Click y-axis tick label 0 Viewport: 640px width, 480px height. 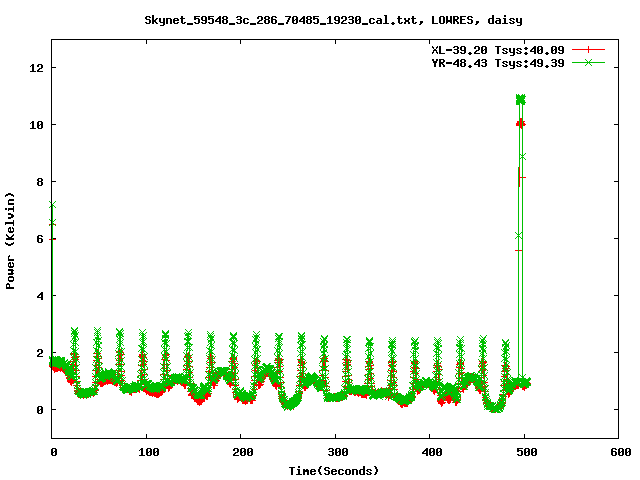[40, 410]
